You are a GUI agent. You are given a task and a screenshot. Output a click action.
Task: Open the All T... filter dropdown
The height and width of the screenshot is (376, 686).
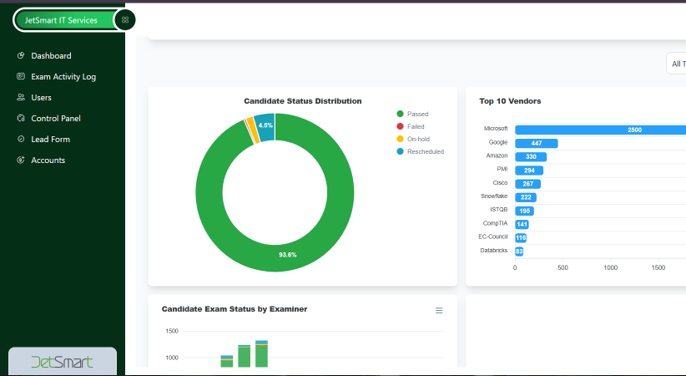tap(676, 64)
